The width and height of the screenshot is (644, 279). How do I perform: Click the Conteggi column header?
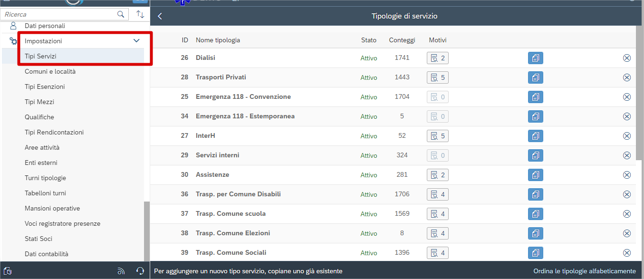[x=402, y=40]
